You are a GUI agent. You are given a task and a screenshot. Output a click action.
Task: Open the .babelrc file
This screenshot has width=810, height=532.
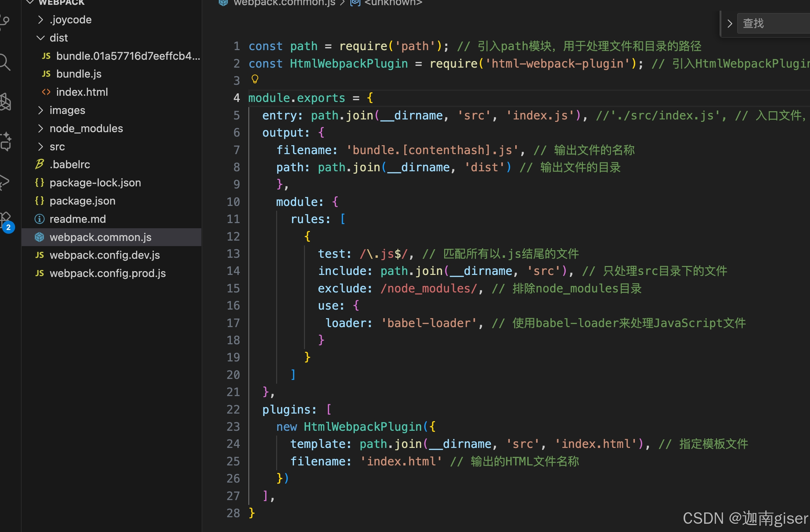pyautogui.click(x=70, y=164)
